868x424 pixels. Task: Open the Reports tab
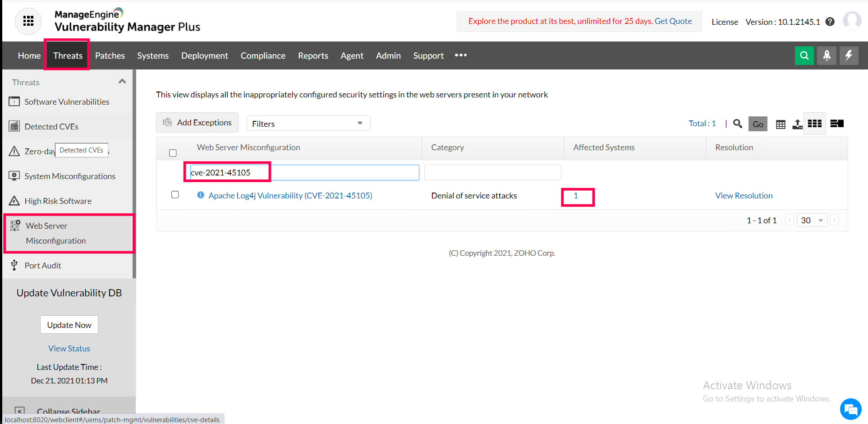click(x=313, y=55)
